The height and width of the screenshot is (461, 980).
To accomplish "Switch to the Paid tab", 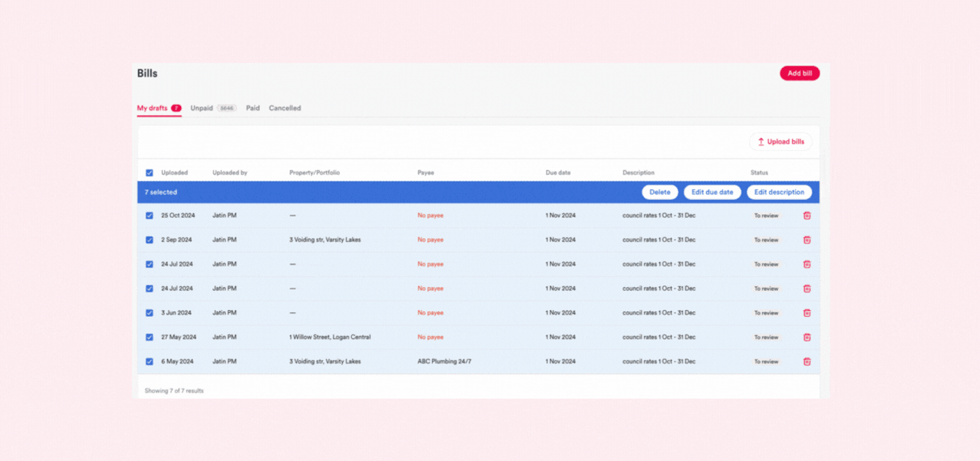I will point(252,108).
